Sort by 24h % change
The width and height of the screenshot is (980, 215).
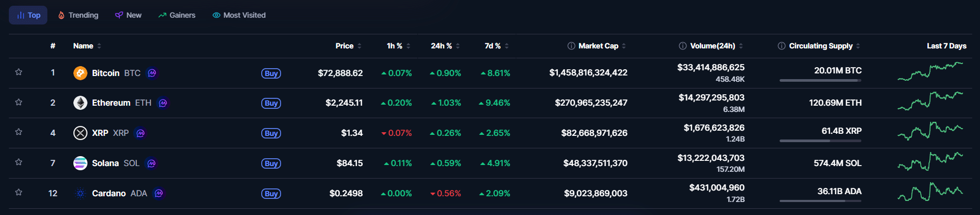pyautogui.click(x=444, y=46)
